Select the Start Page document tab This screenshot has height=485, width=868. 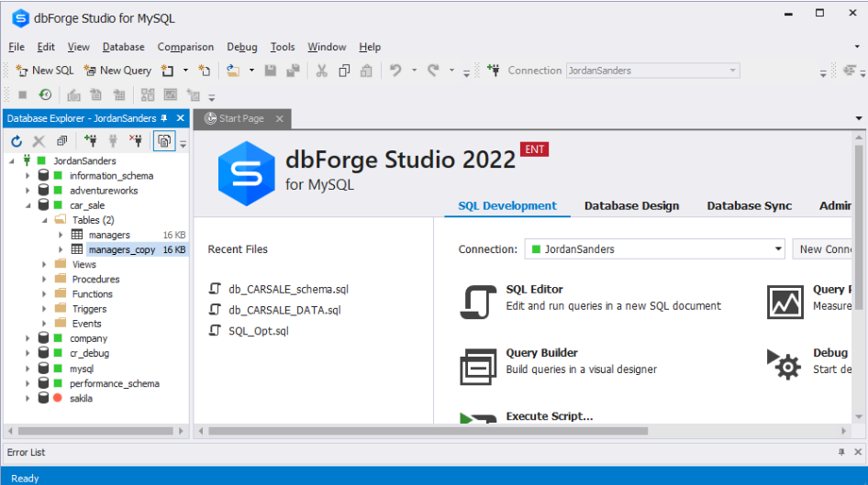240,118
